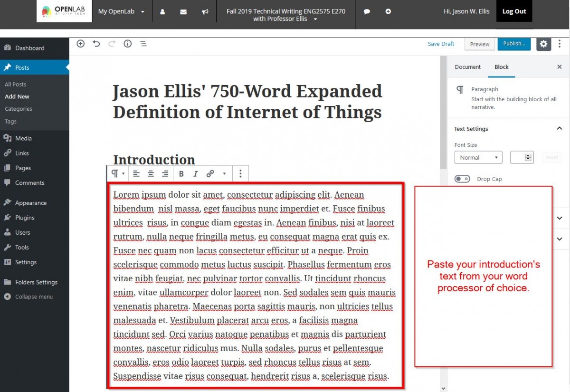
Task: Click the Reset font size button
Action: click(x=552, y=157)
